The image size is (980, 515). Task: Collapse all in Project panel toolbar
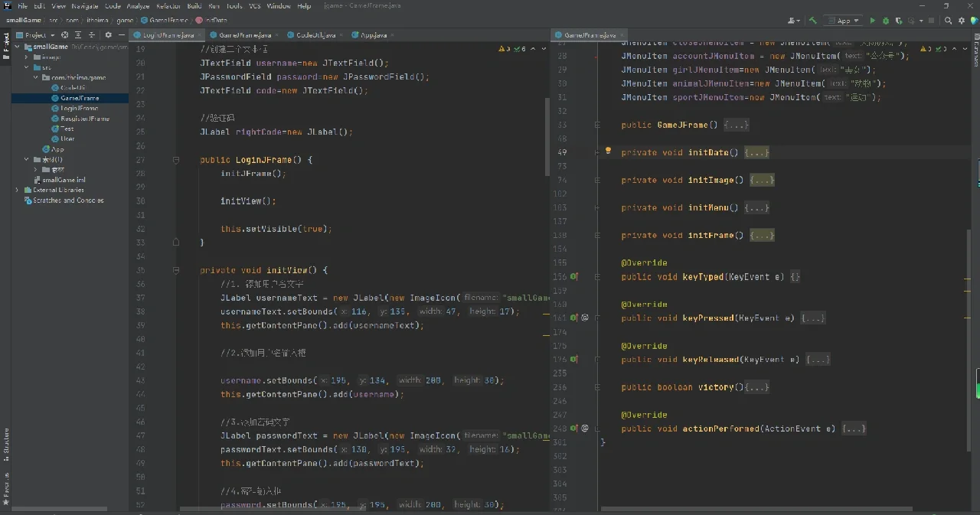(91, 35)
